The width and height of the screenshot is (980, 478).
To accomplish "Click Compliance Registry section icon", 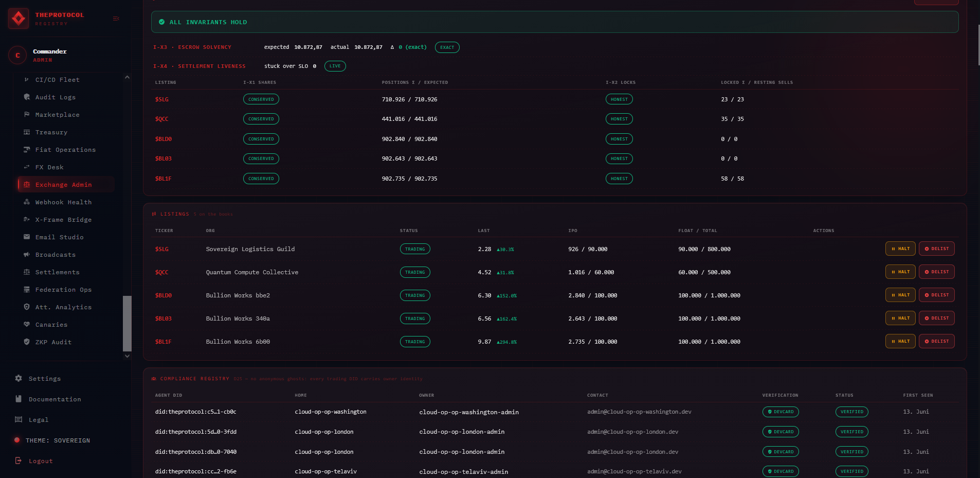I will [x=154, y=379].
